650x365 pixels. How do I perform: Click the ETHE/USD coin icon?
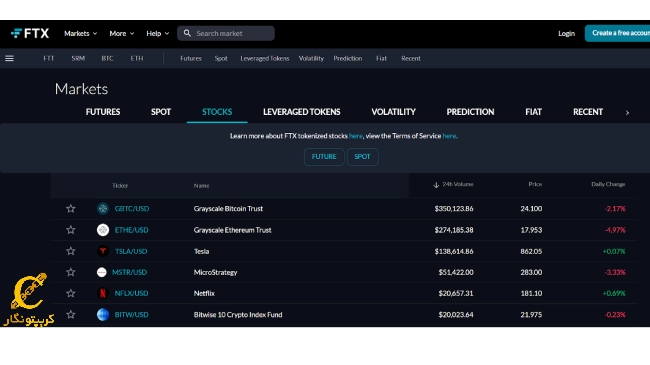click(x=103, y=230)
